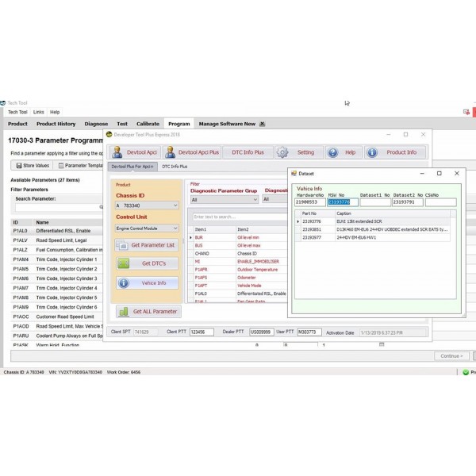Screen dimensions: 476x476
Task: Close the Manage Software New tab
Action: (x=263, y=124)
